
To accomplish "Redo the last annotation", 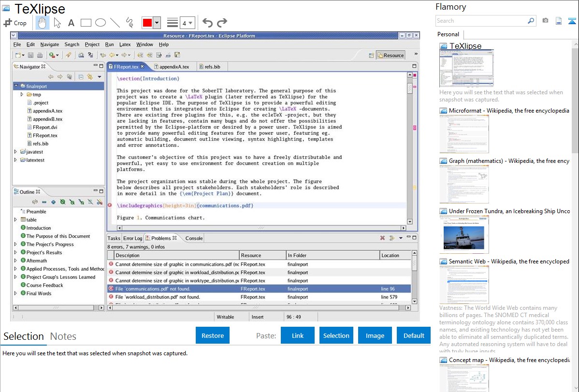I will coord(222,23).
